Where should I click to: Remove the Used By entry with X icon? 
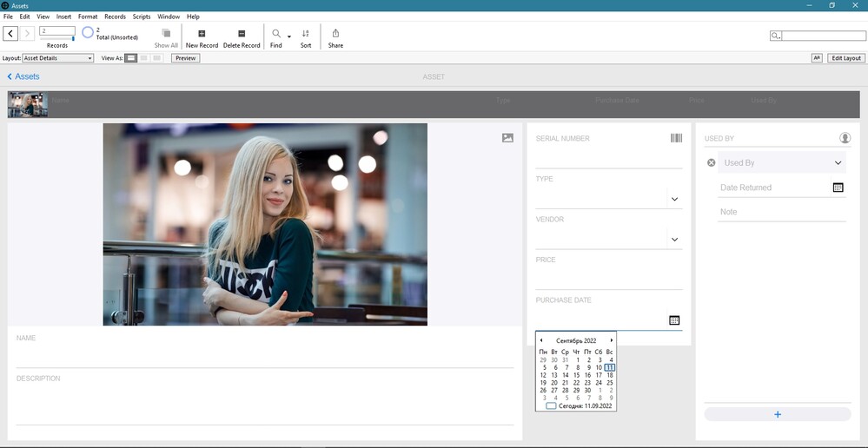(712, 163)
